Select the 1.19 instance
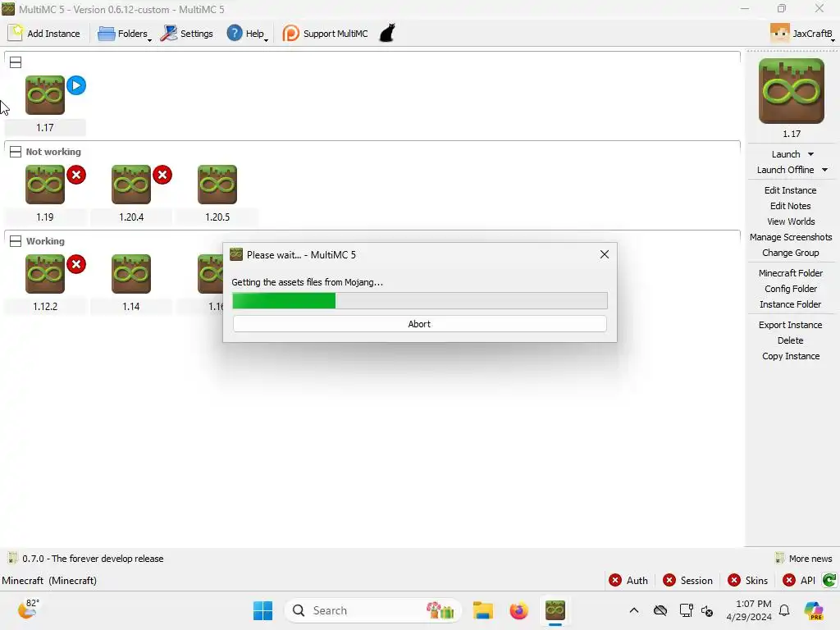This screenshot has width=840, height=630. 45,194
